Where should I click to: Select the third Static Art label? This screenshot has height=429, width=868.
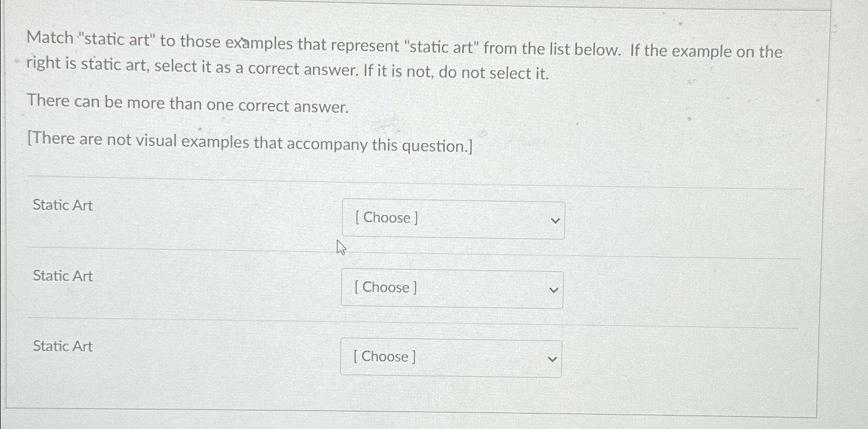61,346
